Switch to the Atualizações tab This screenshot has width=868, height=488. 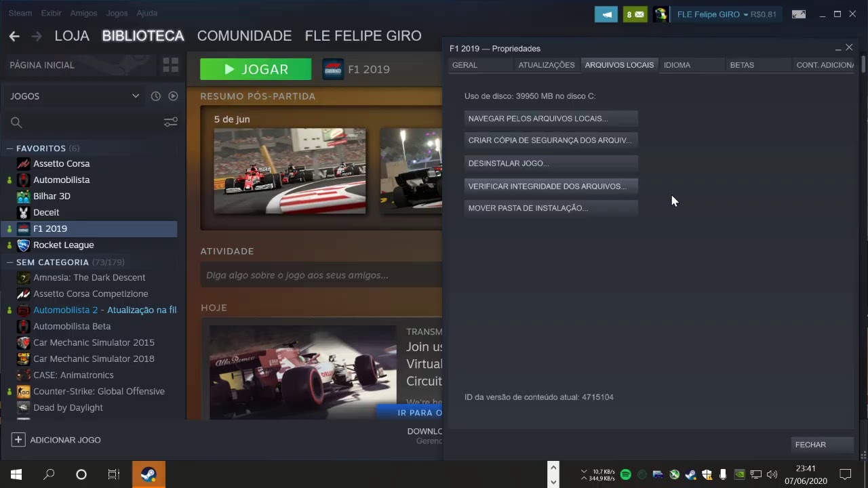tap(547, 65)
